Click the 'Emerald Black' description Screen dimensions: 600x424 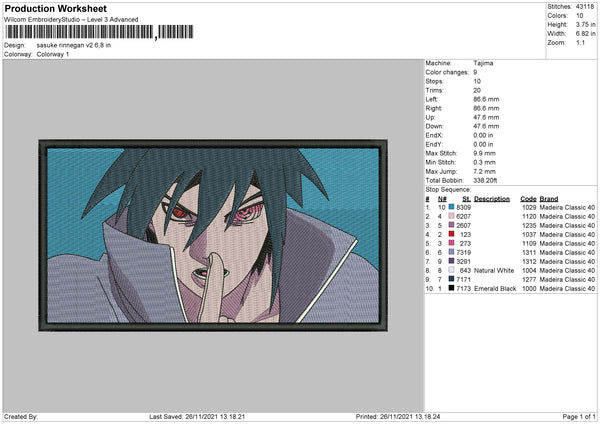(x=495, y=288)
